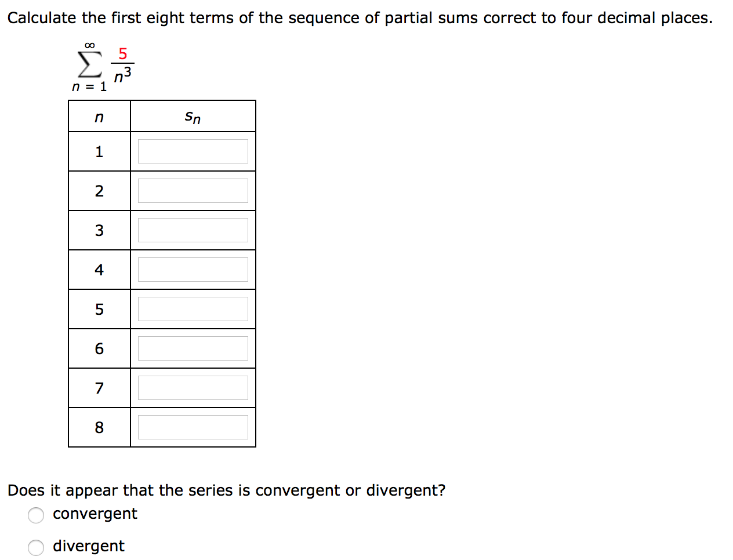Select the answer box beside n = 3

pos(193,230)
